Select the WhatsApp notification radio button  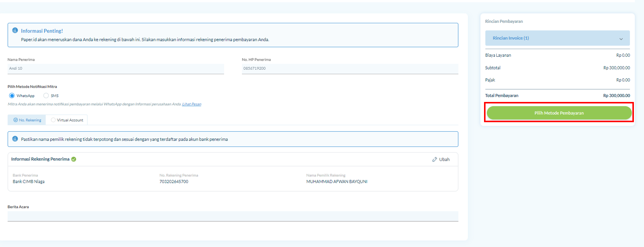coord(12,96)
